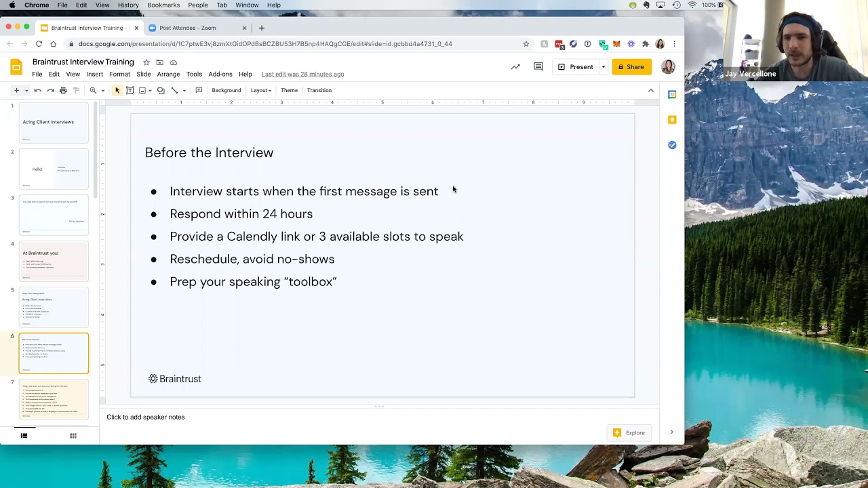This screenshot has height=488, width=868.
Task: Check the cloud save status icon
Action: point(174,62)
